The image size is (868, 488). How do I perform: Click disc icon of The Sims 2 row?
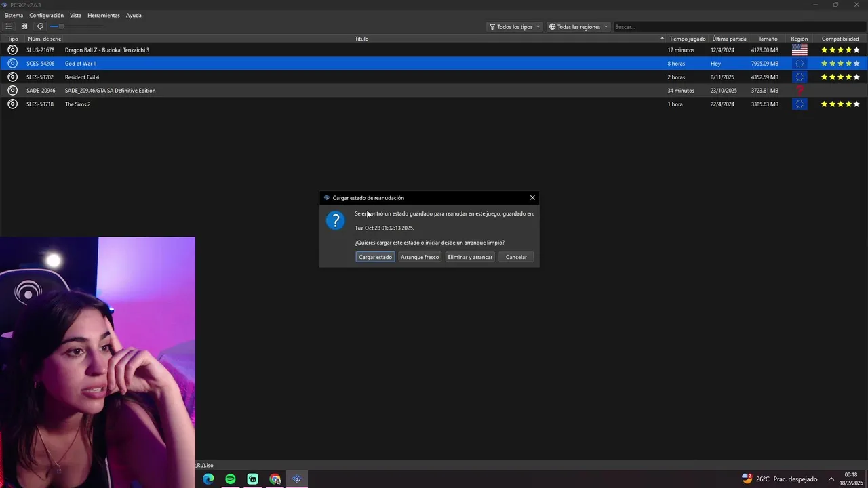click(x=12, y=104)
